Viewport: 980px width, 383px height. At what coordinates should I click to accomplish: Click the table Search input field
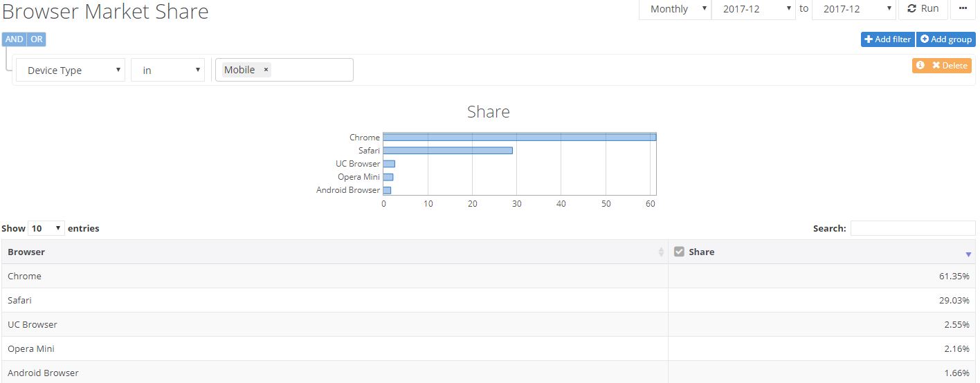tap(912, 228)
